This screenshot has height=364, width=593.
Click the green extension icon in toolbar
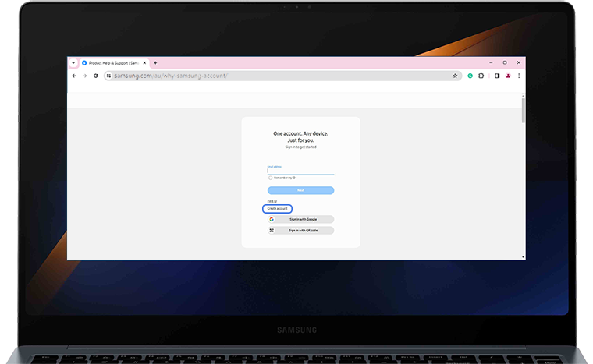click(470, 76)
